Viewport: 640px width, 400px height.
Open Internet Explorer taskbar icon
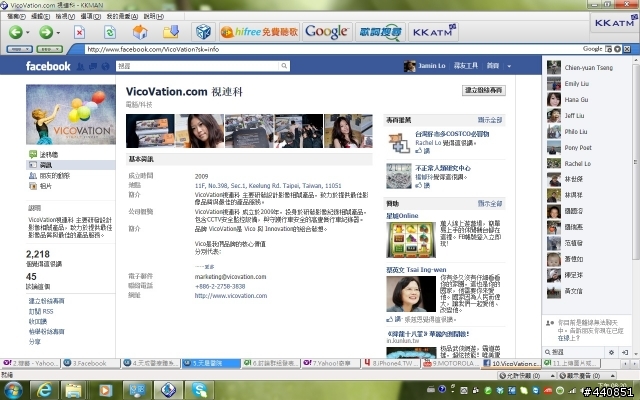pos(43,391)
